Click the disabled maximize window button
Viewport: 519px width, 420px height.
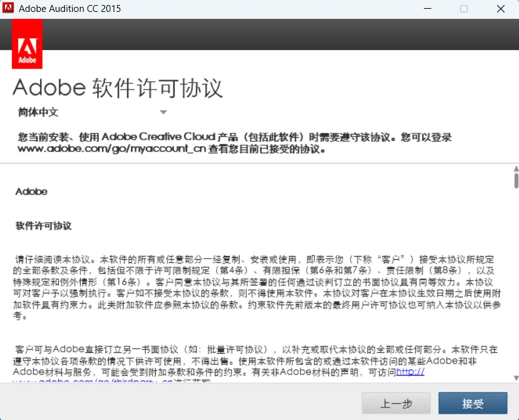tap(464, 9)
